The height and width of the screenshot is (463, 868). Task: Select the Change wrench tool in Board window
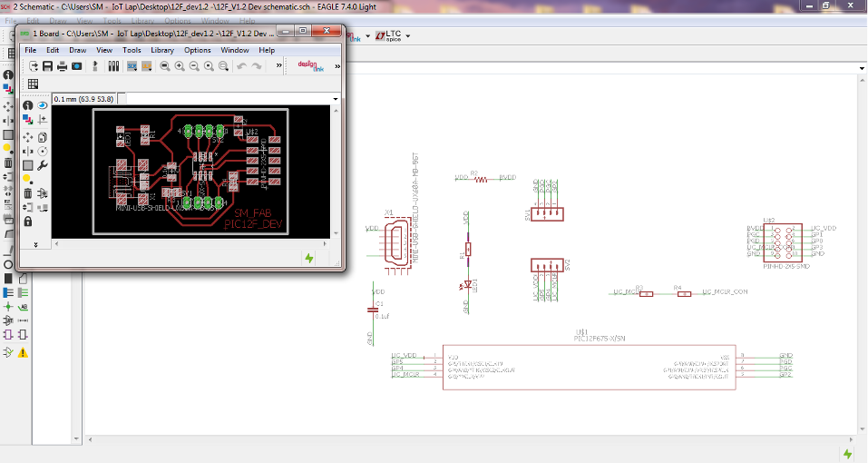(42, 165)
